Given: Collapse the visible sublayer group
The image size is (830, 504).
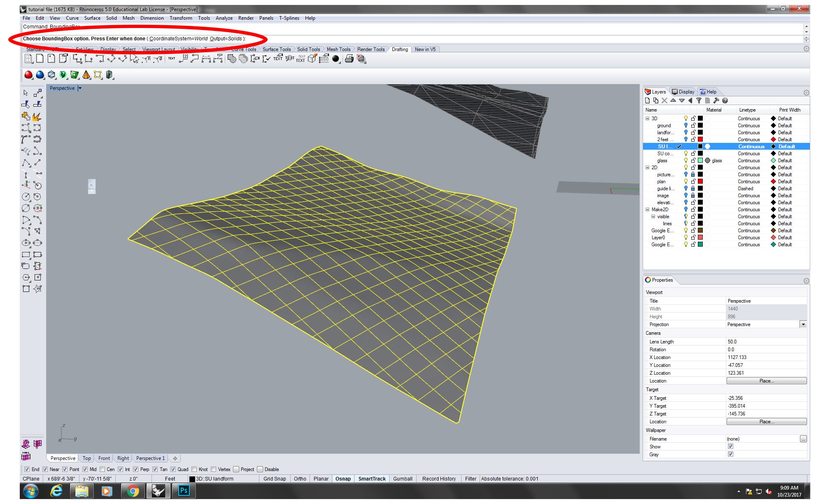Looking at the screenshot, I should tap(653, 217).
